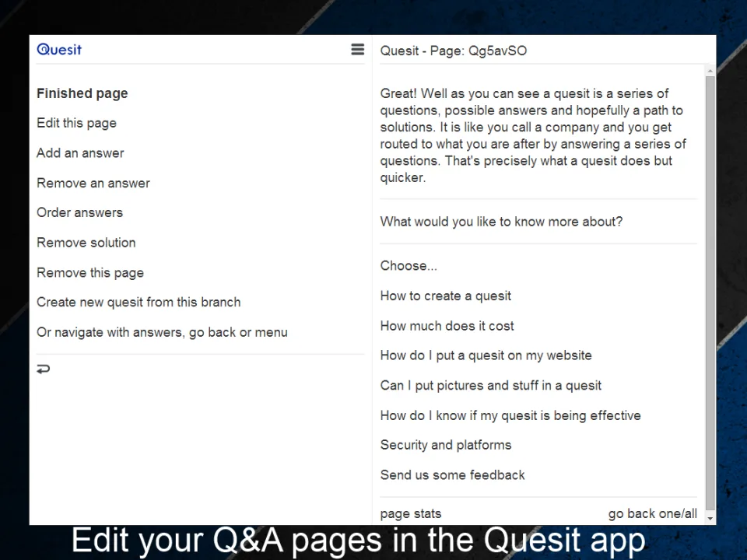Select 'Edit this page' option
Image resolution: width=747 pixels, height=560 pixels.
pos(77,123)
